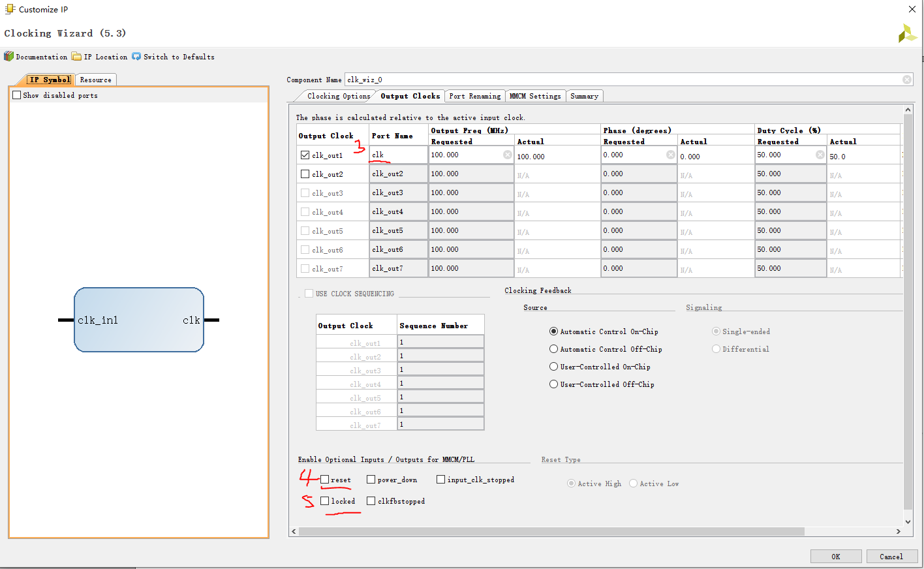Enable input_clk_stopped output checkbox
The image size is (924, 569).
[440, 480]
